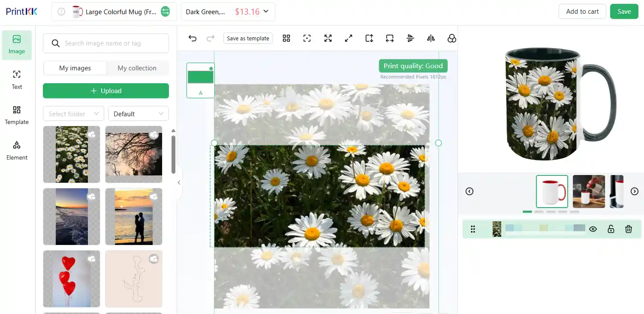This screenshot has width=644, height=314.
Task: Open the Element sidebar panel
Action: tap(17, 151)
